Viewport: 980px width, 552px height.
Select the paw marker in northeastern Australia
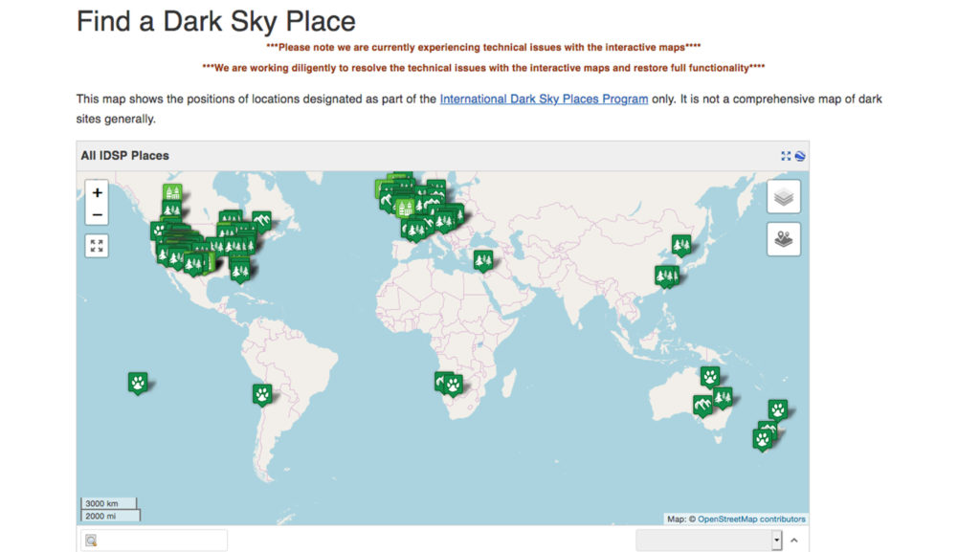(x=710, y=377)
